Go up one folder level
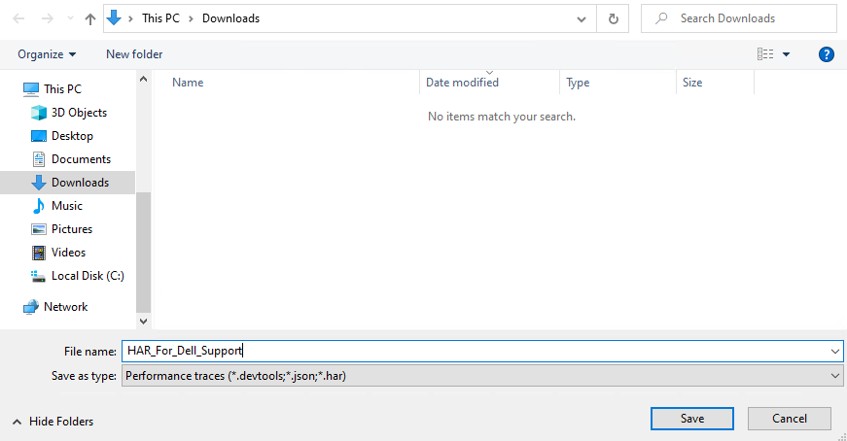Viewport: 847px width, 441px height. [90, 19]
